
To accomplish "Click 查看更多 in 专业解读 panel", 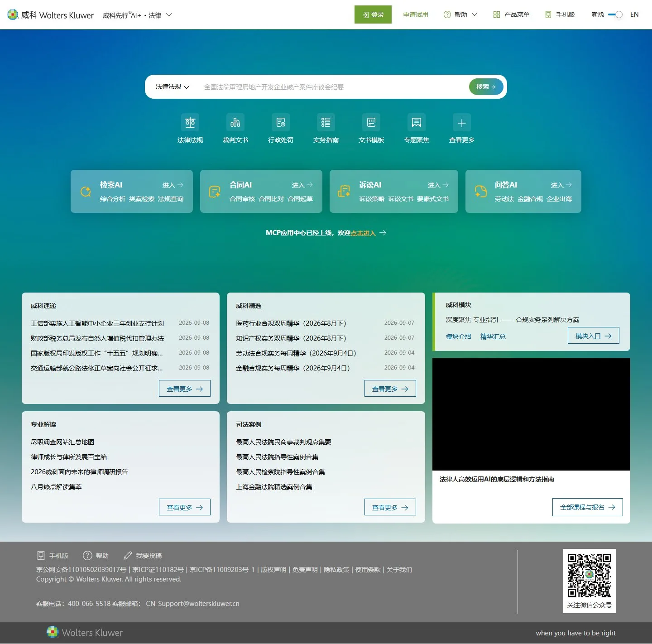I will click(x=185, y=507).
